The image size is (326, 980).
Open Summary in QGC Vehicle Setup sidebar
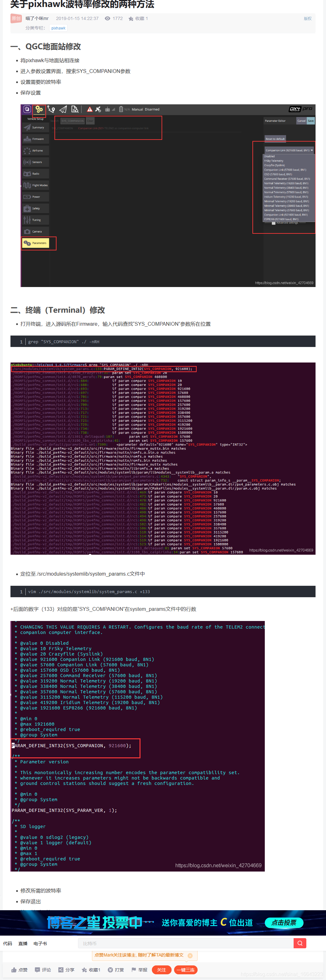pos(36,128)
